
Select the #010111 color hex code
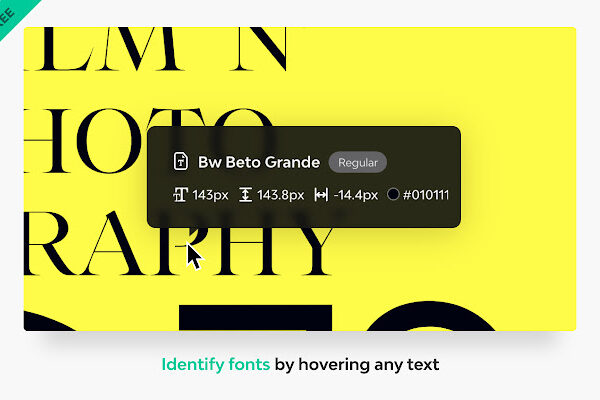point(426,195)
